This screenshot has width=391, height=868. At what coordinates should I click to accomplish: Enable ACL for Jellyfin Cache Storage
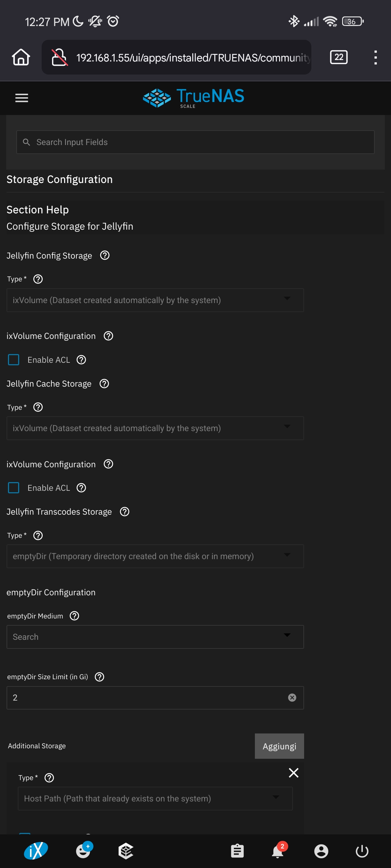14,488
